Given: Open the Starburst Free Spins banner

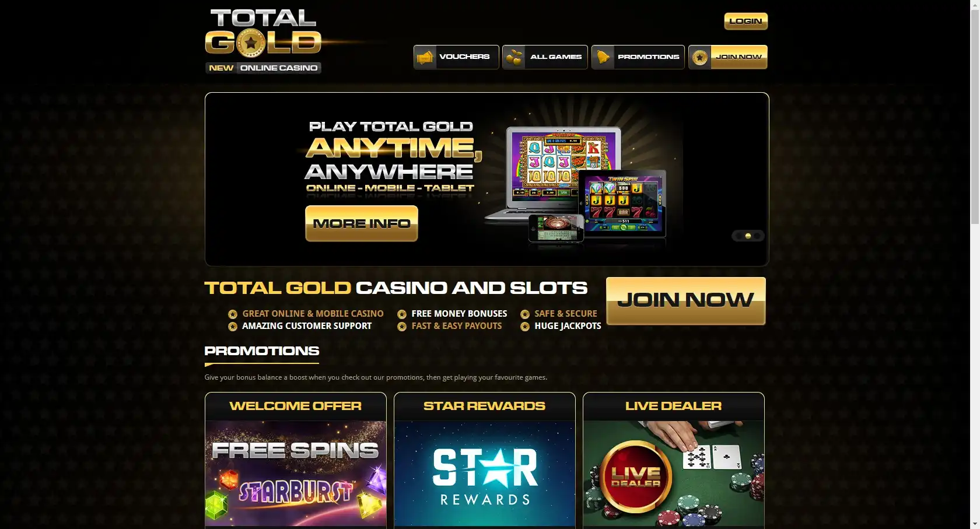Looking at the screenshot, I should [296, 474].
